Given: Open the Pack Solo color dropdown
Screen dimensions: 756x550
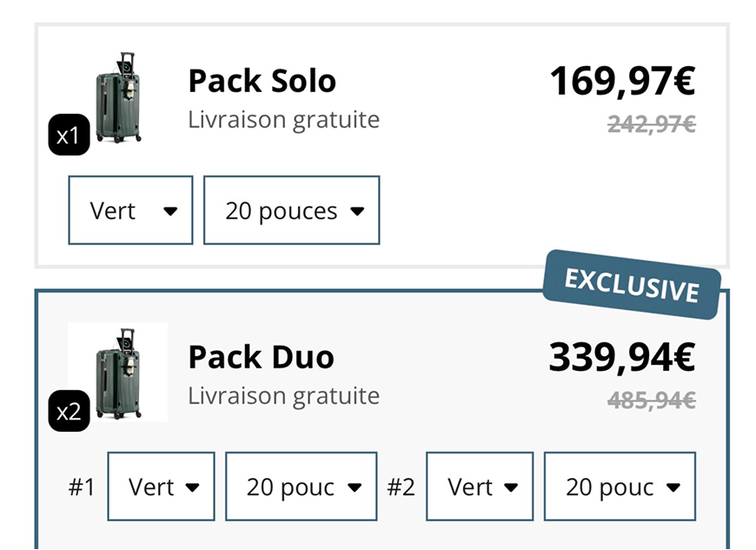Looking at the screenshot, I should click(x=130, y=210).
